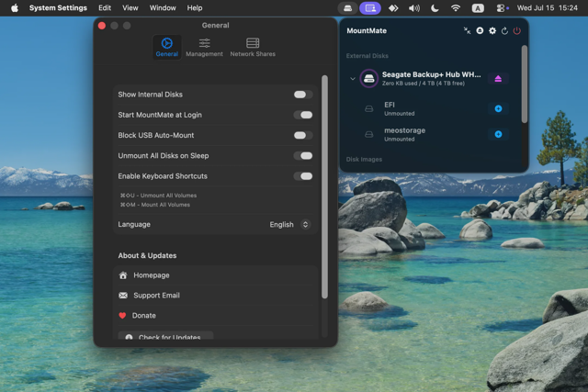Image resolution: width=588 pixels, height=392 pixels.
Task: Click the '⌘⌥M - Mount All Volumes' shortcut text
Action: tap(155, 205)
